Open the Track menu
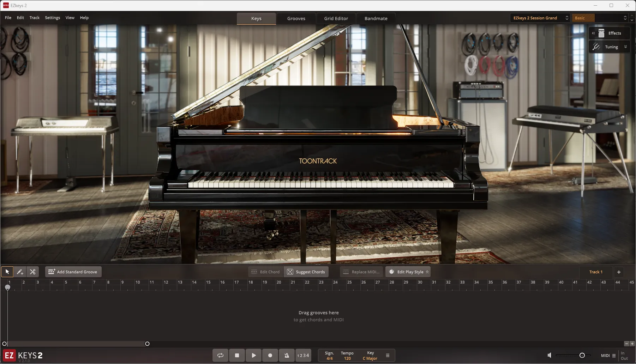 [34, 18]
